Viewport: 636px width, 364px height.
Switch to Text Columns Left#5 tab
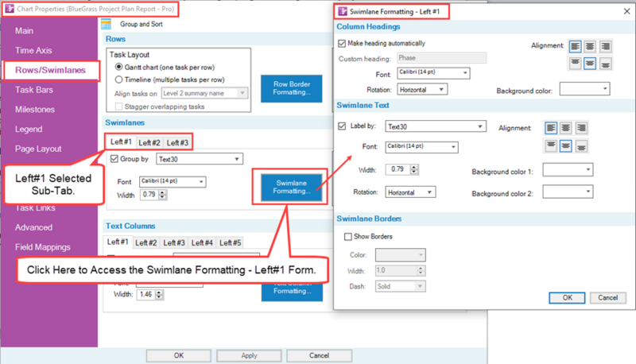(230, 243)
